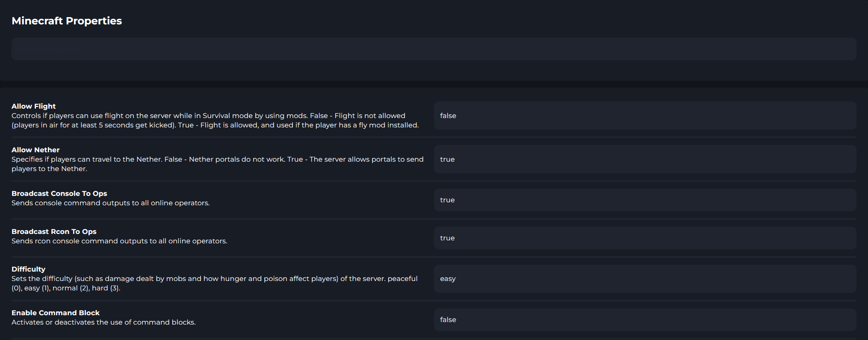Image resolution: width=868 pixels, height=340 pixels.
Task: Click the Broadcast Rcon To Ops title
Action: pos(54,231)
